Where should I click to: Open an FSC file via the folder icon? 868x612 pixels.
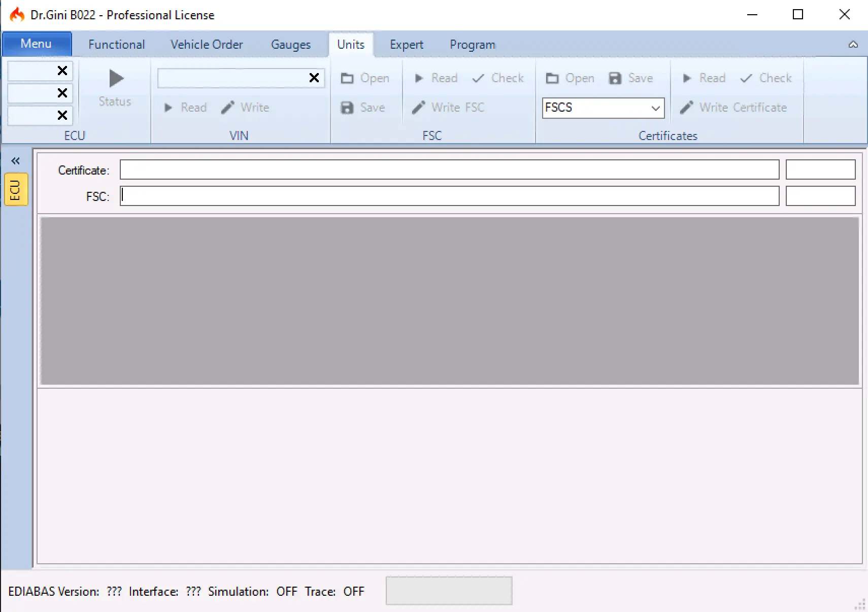pyautogui.click(x=348, y=78)
